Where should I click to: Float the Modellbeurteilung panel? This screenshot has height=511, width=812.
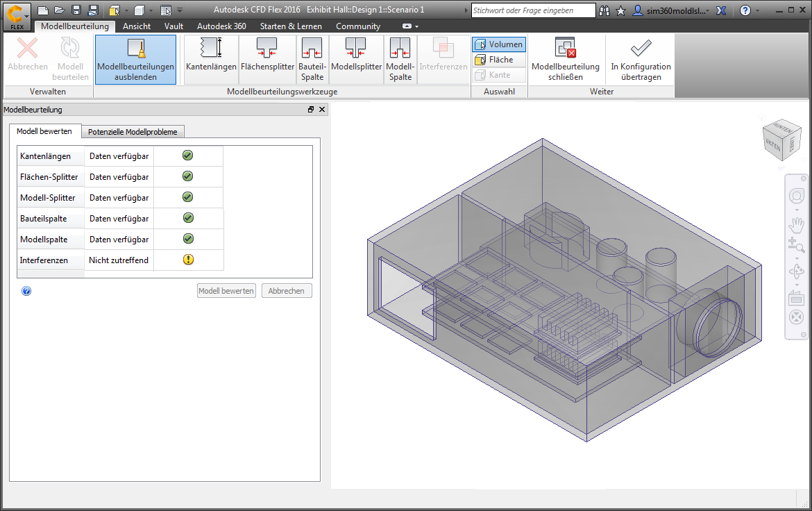311,110
